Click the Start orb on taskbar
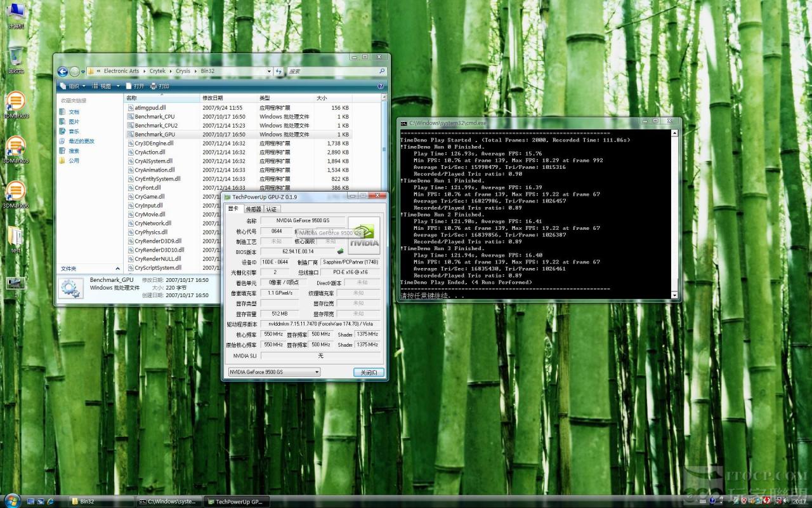 click(11, 501)
